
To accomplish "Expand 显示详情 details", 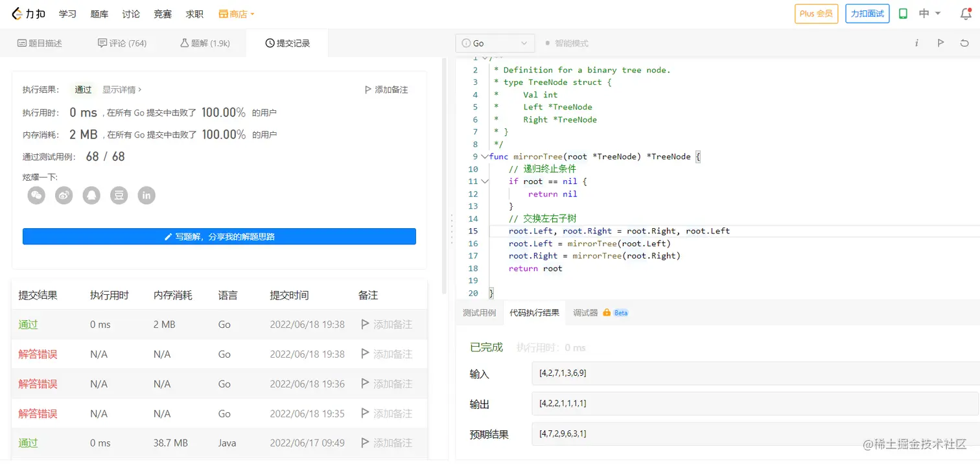I will pos(122,89).
